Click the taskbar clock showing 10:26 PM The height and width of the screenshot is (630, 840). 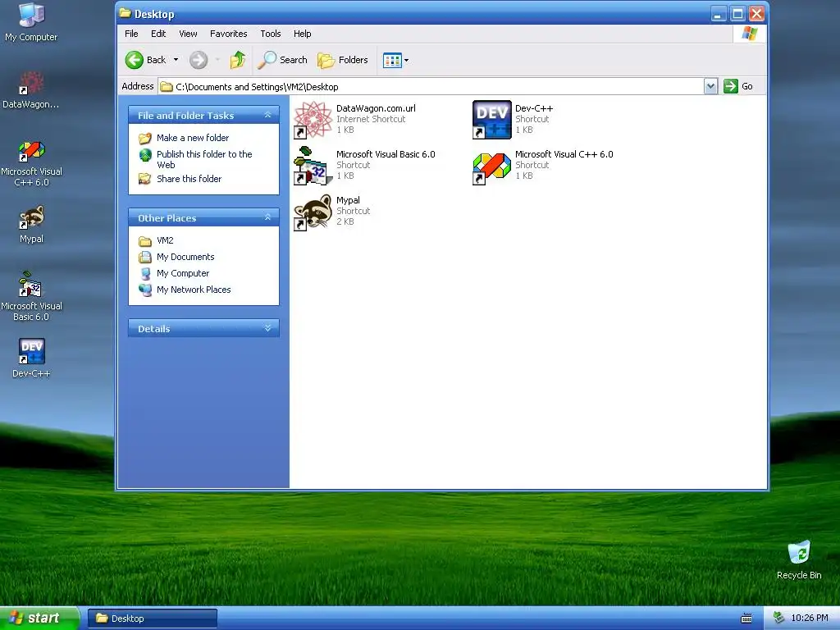pos(810,619)
